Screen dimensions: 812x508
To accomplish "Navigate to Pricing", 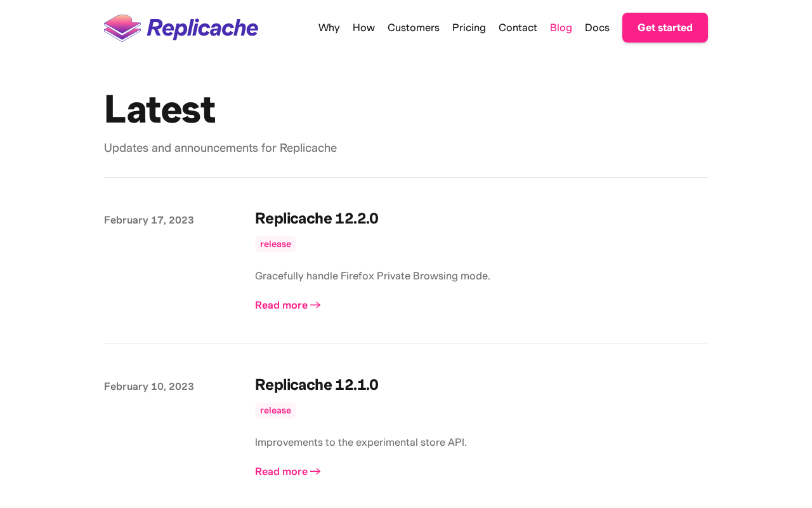I will click(469, 28).
